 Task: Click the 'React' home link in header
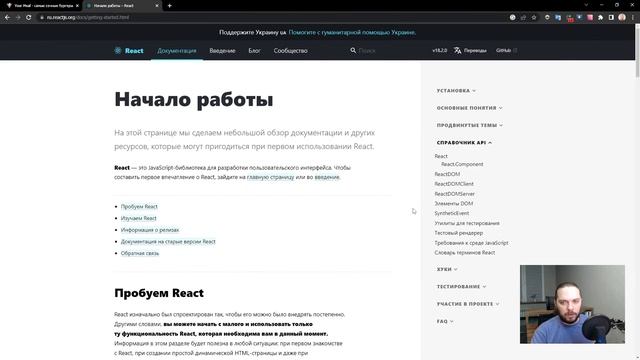(x=129, y=51)
